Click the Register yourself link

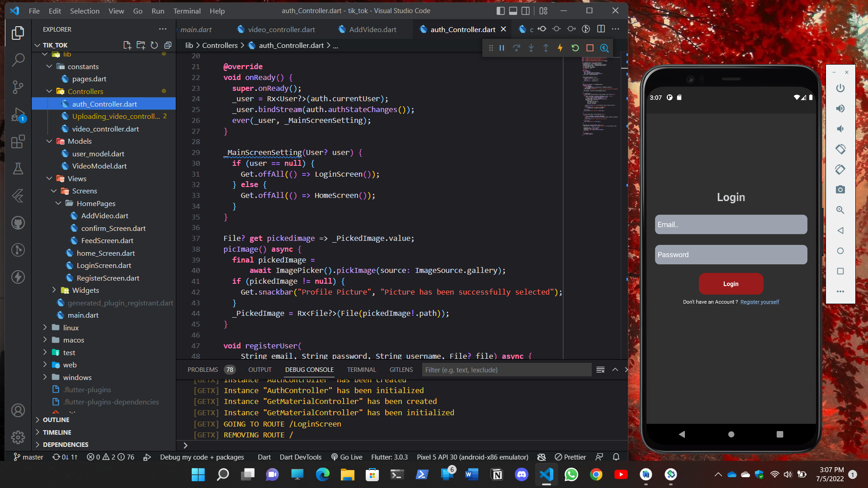click(759, 302)
